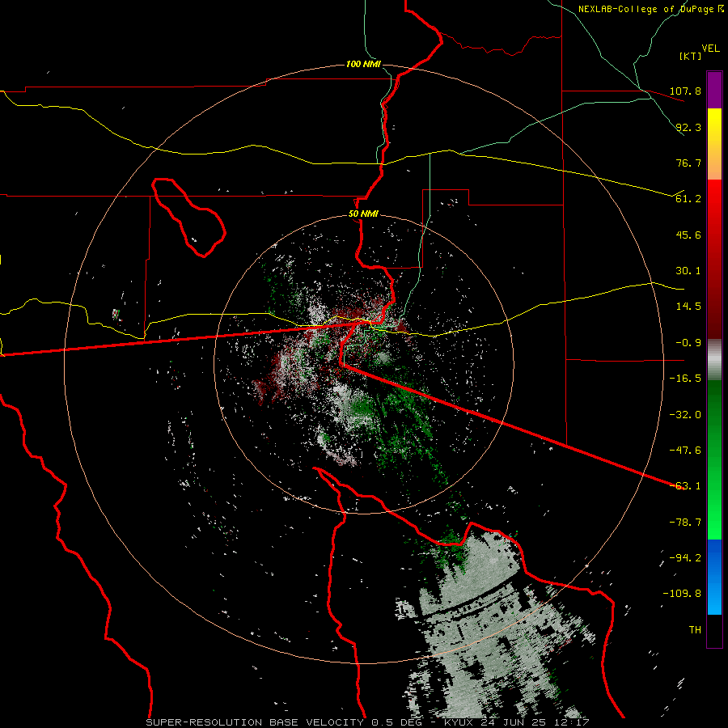Click the yellow-orange segment of velocity color bar
Viewport: 728px width, 728px height.
coord(714,144)
